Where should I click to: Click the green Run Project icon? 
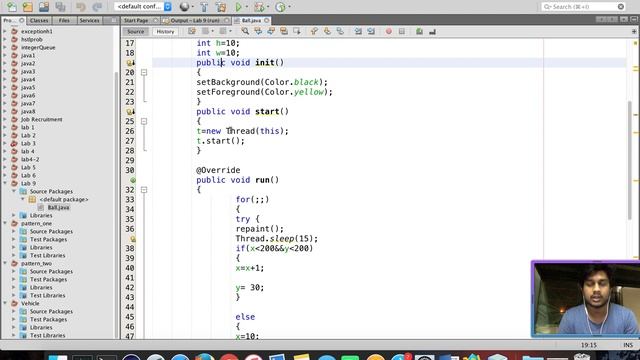tap(238, 7)
